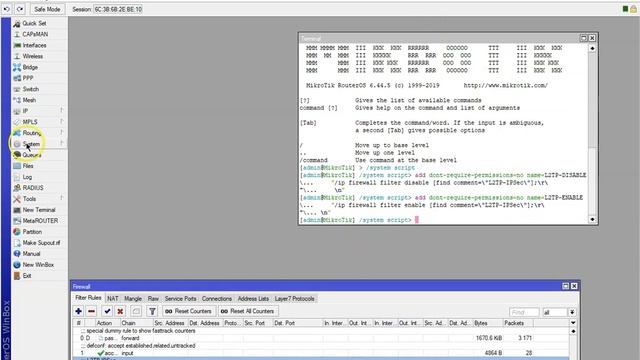Open column selection dropdown in table header
Screen dimensions: 640x360
coord(573,323)
